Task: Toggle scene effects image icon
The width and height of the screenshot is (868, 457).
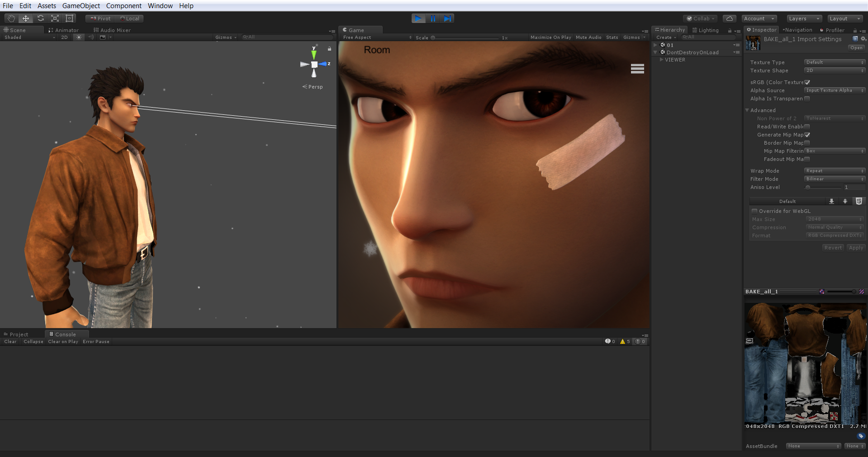Action: coord(103,38)
